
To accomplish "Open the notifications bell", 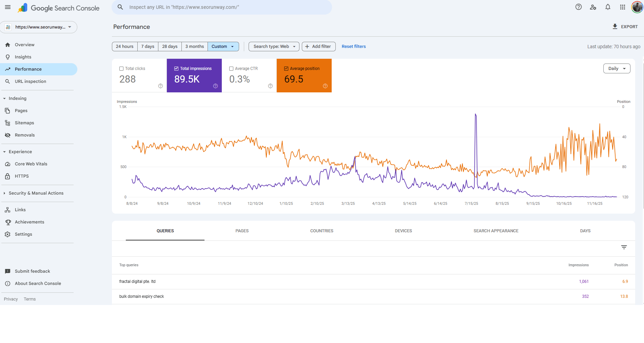I will [608, 7].
